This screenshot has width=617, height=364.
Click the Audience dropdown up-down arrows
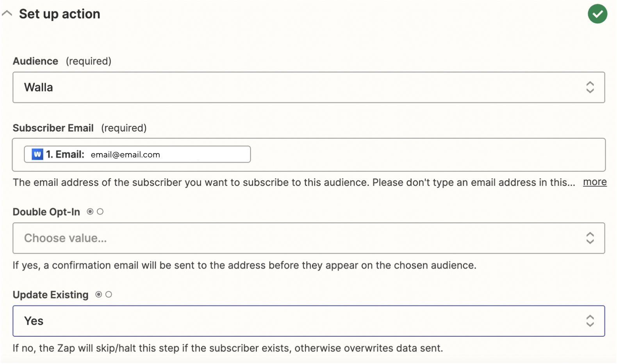(590, 87)
